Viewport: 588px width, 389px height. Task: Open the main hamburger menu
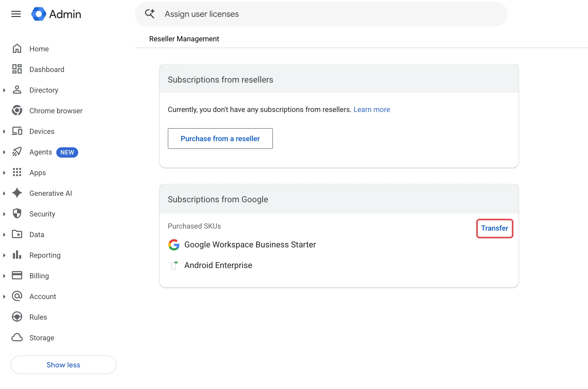click(x=16, y=14)
